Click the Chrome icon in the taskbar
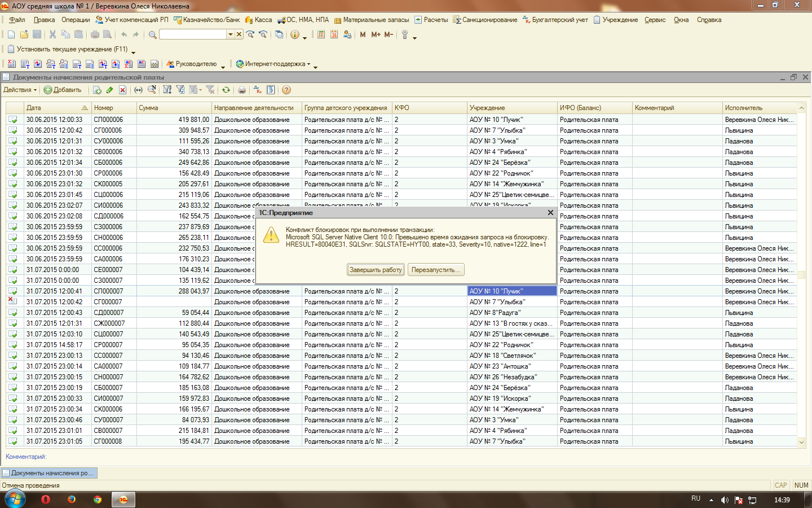The image size is (812, 508). (98, 500)
